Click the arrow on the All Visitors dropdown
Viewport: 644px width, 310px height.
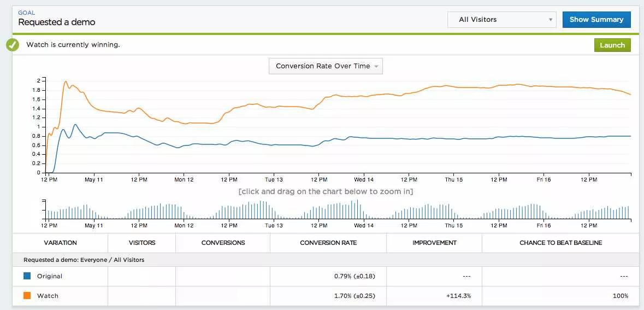tap(550, 20)
